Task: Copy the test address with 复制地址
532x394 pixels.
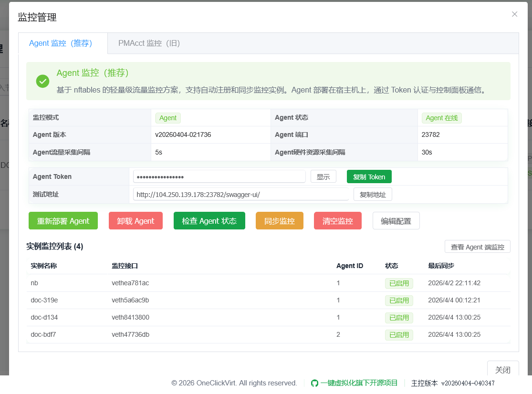Action: 373,194
